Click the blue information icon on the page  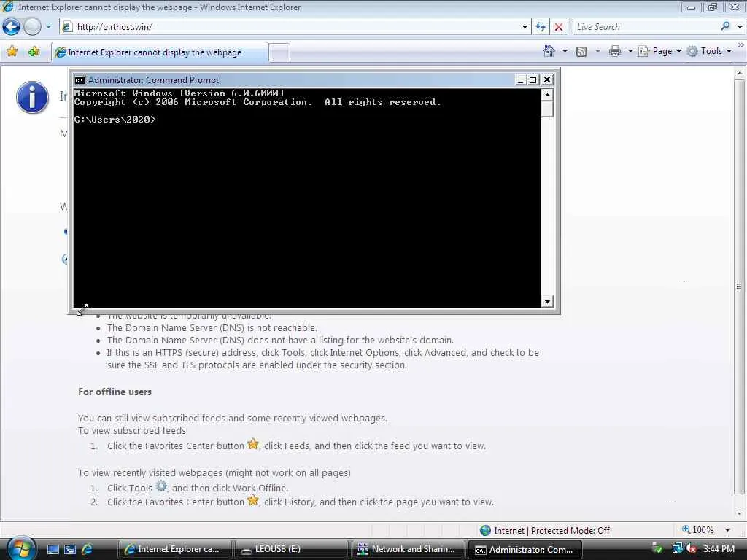click(32, 97)
